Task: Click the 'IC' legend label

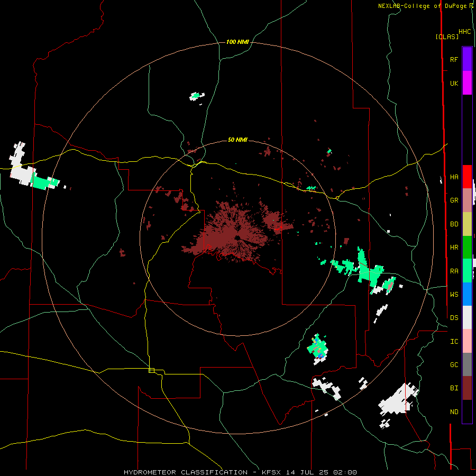Action: point(454,341)
